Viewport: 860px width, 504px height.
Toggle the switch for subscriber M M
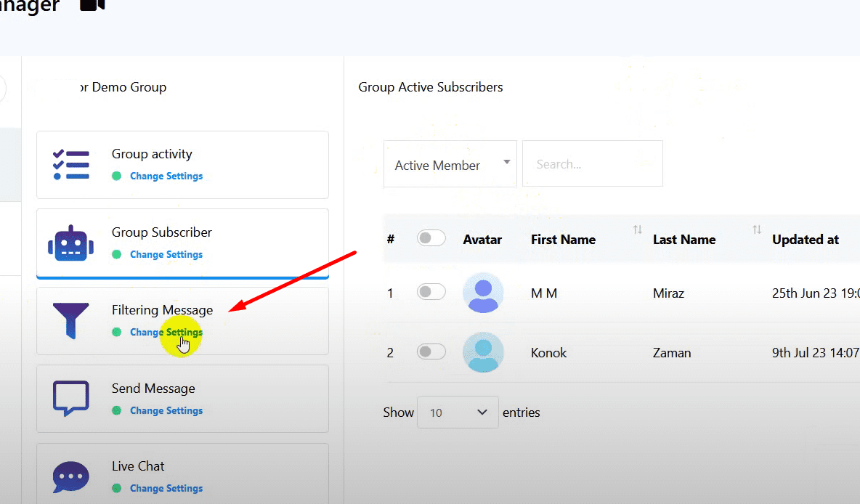tap(431, 292)
